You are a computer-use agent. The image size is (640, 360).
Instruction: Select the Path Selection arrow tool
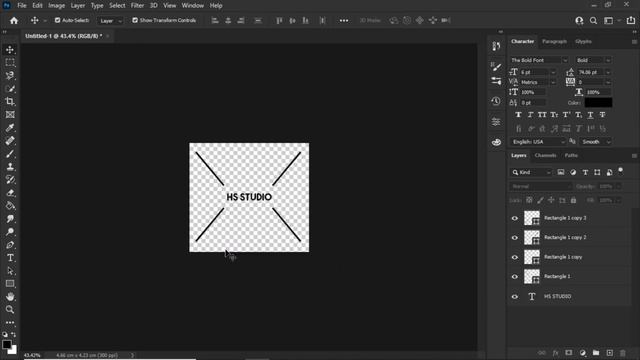click(x=10, y=271)
